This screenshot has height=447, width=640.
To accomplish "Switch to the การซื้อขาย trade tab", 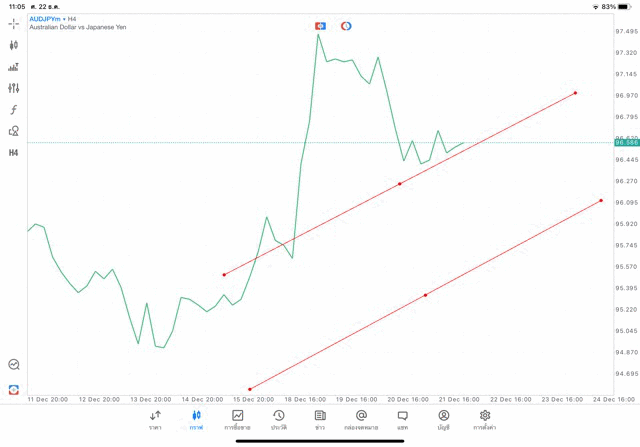I will pyautogui.click(x=238, y=420).
